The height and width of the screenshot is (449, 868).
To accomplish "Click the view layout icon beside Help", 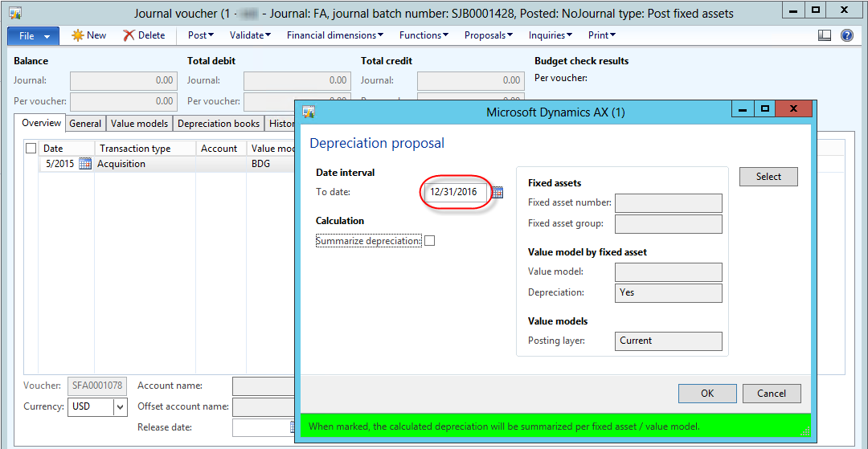I will pyautogui.click(x=825, y=35).
